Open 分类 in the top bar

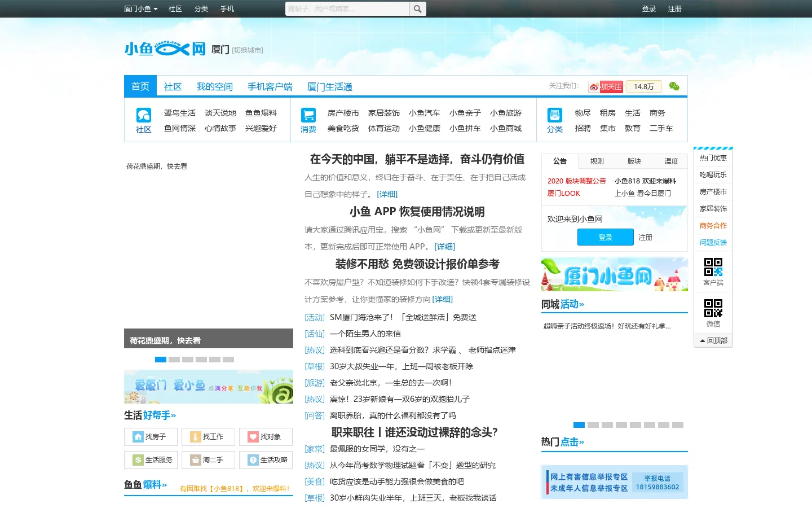point(201,9)
